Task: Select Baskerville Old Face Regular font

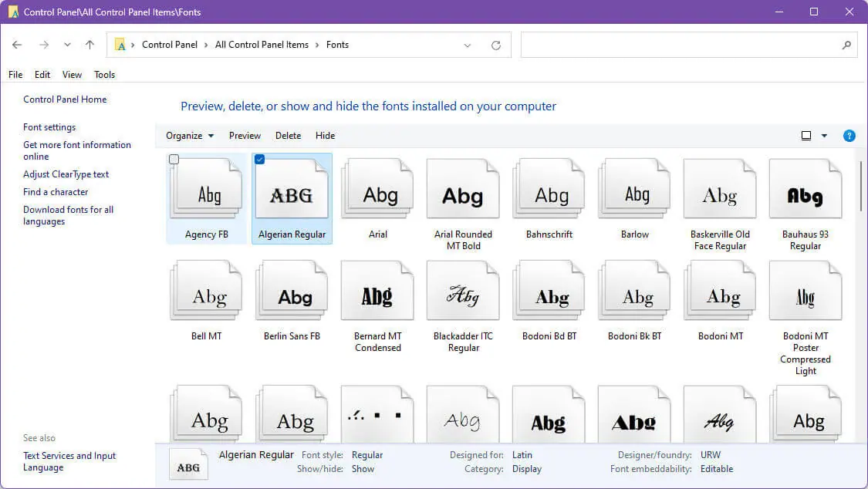Action: click(x=720, y=189)
